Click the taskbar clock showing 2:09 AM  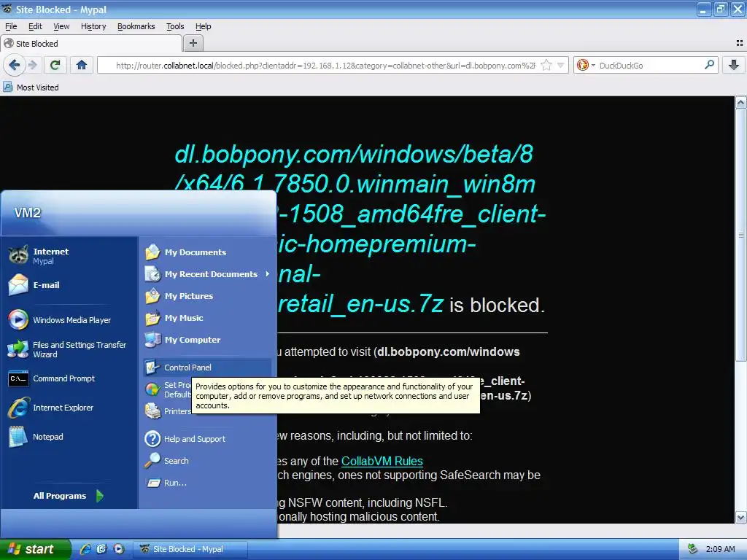tap(720, 549)
